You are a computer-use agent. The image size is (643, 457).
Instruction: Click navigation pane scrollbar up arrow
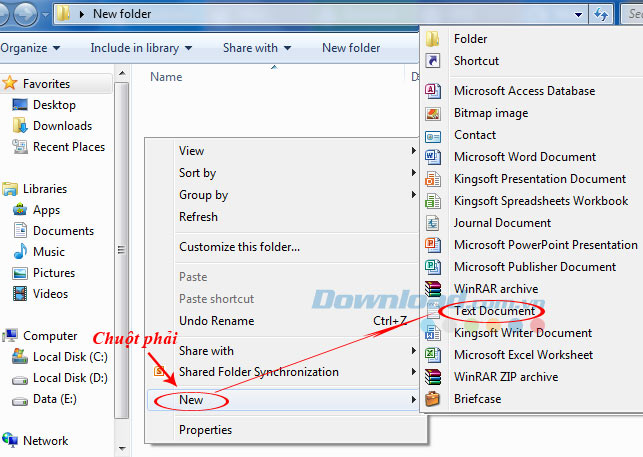tap(122, 73)
